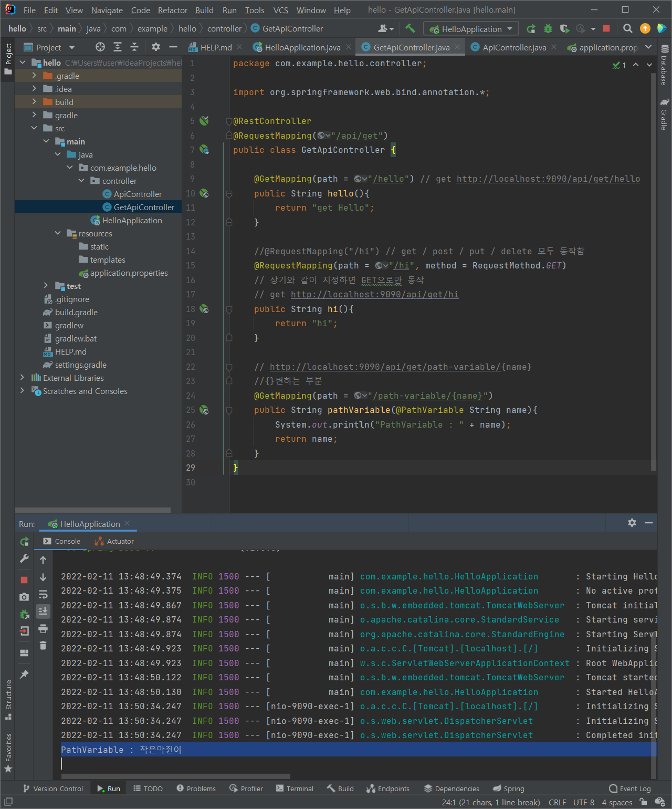Image resolution: width=672 pixels, height=809 pixels.
Task: Toggle soft-wrap in console
Action: click(x=43, y=595)
